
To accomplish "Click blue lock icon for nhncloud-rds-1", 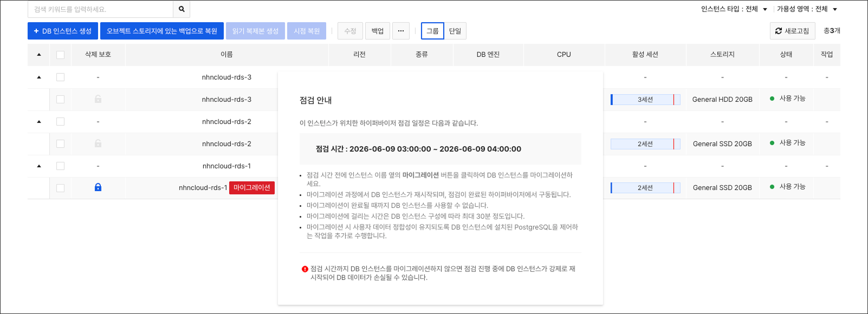I will (x=98, y=187).
